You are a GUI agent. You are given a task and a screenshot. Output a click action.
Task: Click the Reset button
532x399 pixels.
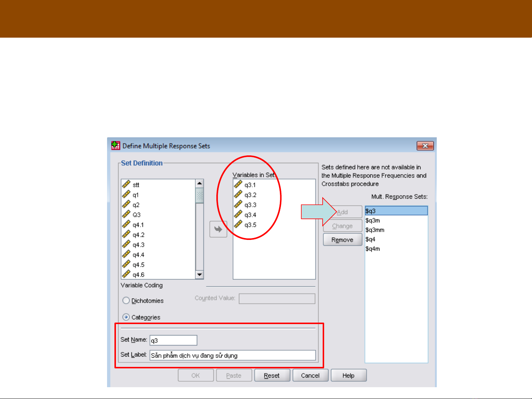[272, 375]
